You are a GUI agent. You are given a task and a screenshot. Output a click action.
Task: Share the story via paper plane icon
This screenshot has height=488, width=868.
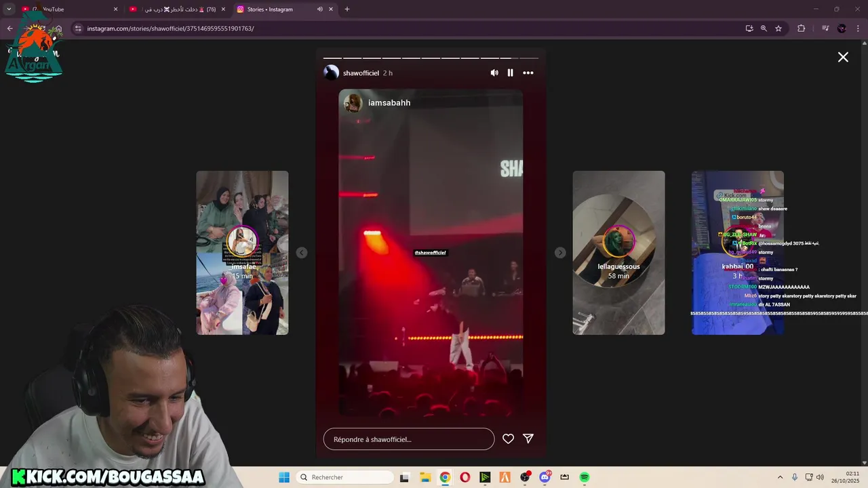point(528,439)
